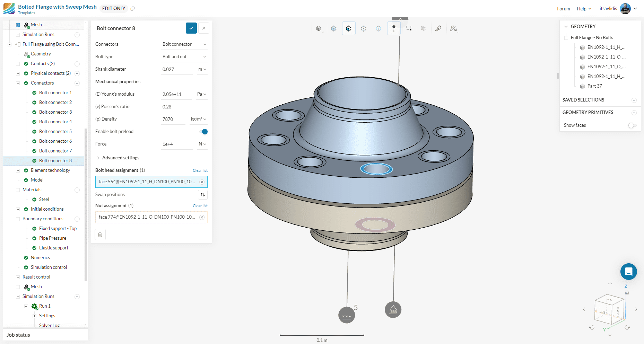Select Bolt connector 3 in tree
The width and height of the screenshot is (644, 344).
pos(55,112)
